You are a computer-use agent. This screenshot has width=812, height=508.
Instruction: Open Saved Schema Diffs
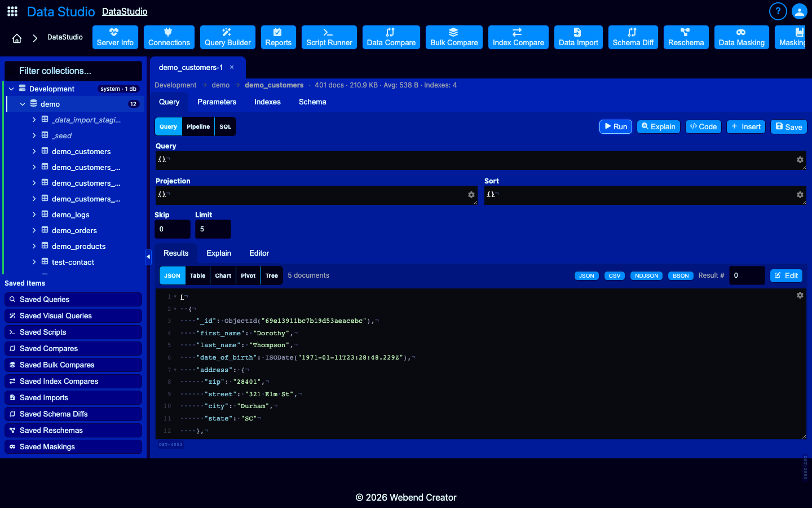73,414
